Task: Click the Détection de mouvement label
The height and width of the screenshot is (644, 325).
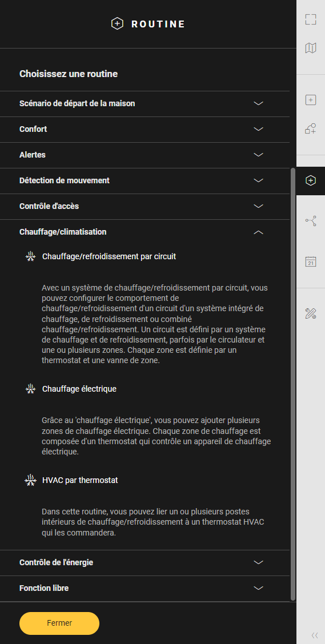Action: point(65,180)
